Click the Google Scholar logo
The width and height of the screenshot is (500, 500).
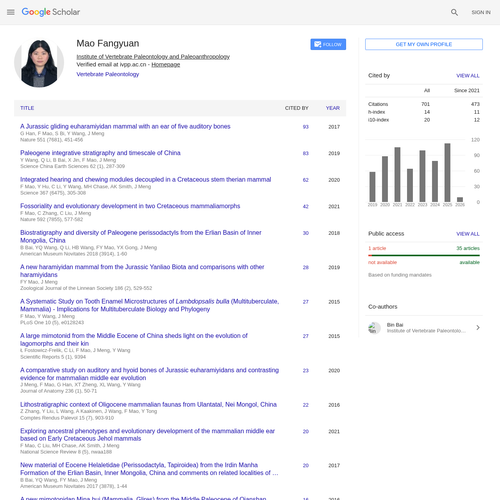[51, 12]
